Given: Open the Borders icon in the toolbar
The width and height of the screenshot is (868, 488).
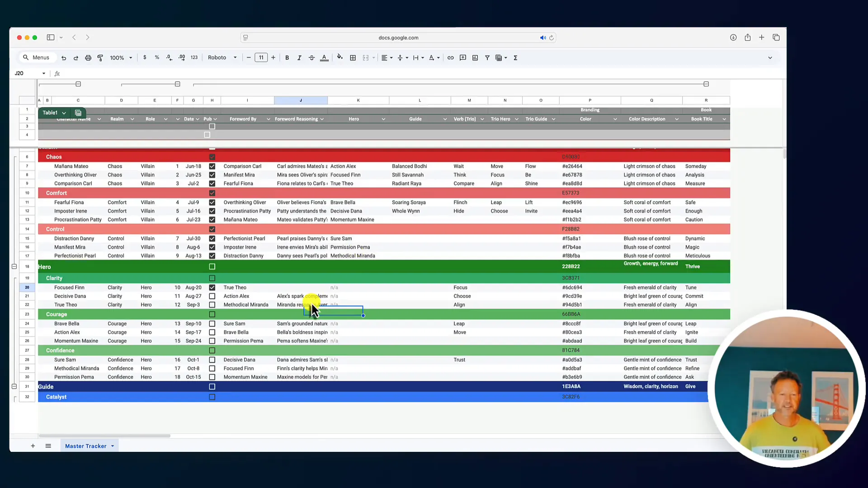Looking at the screenshot, I should (x=353, y=57).
